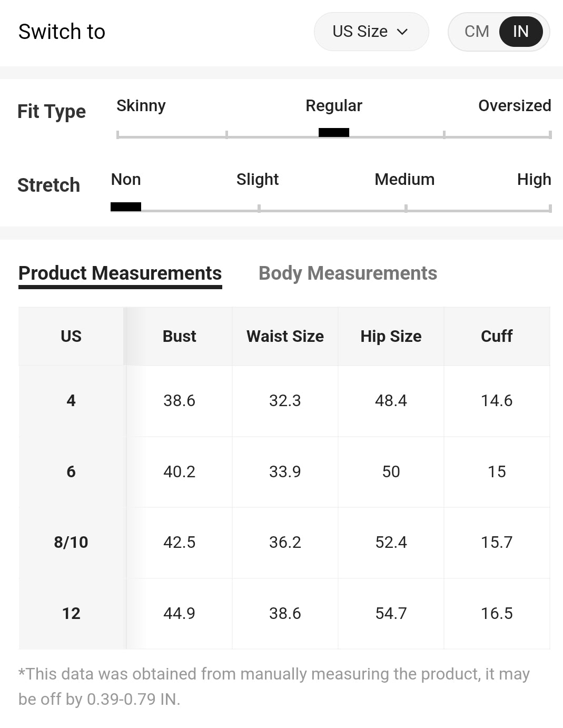563x728 pixels.
Task: Click the Hip Size column header
Action: pyautogui.click(x=391, y=336)
